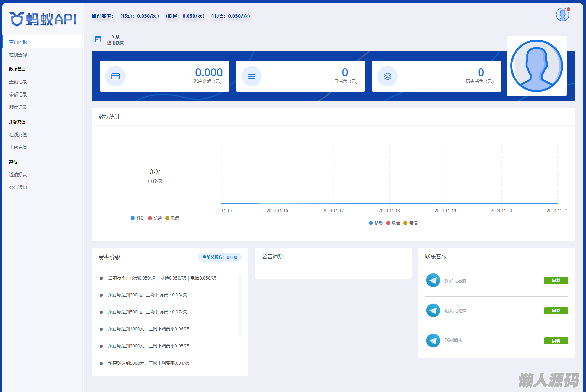This screenshot has width=586, height=392.
Task: Click the large profile picture thumbnail
Action: coord(537,66)
